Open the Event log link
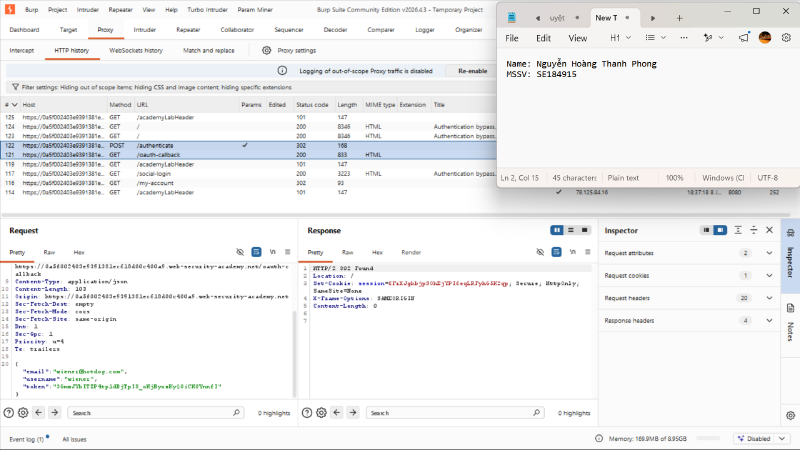Image resolution: width=800 pixels, height=450 pixels. [x=27, y=439]
